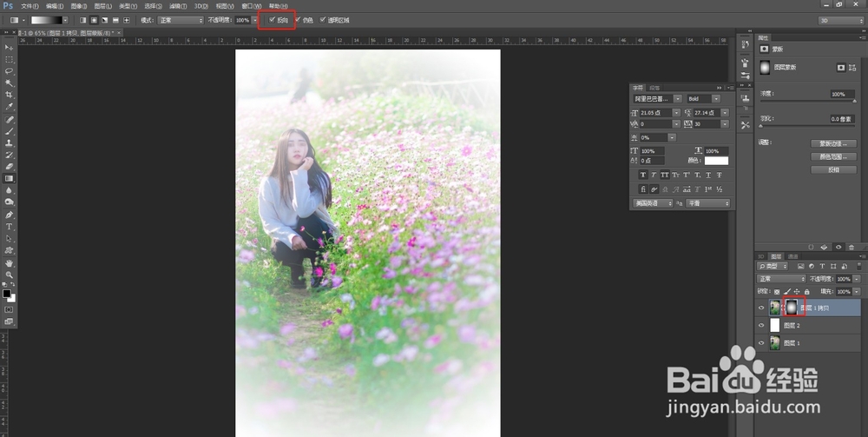Open the 图像(I) menu

pos(79,6)
